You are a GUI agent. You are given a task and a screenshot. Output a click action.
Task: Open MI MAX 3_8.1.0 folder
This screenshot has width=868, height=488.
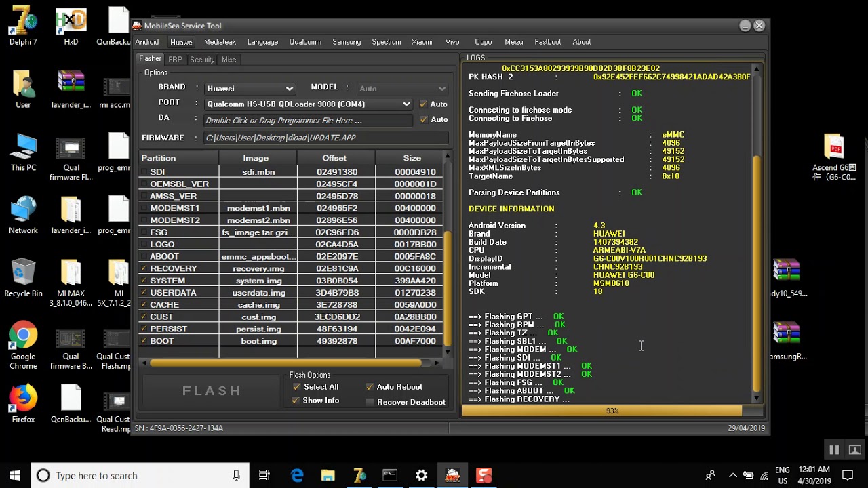pos(71,283)
